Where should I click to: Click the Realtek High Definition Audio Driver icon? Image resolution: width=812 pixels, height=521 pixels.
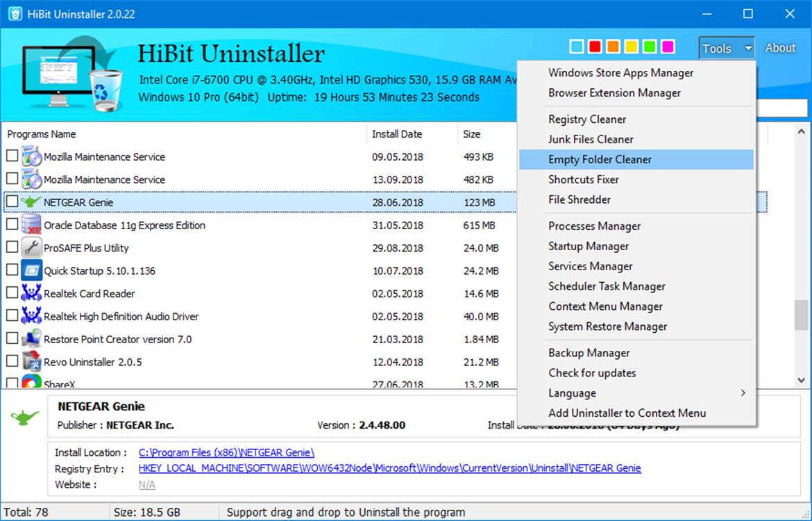tap(31, 315)
